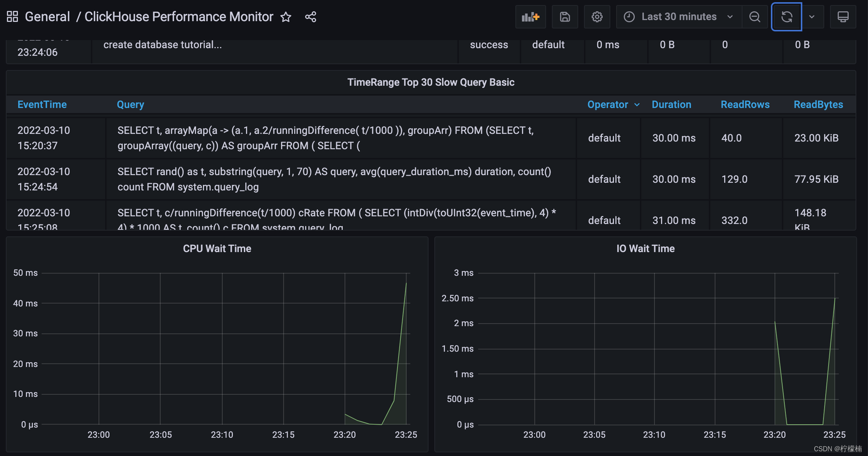This screenshot has height=456, width=868.
Task: Cycle view mode with monitor icon
Action: coord(843,17)
